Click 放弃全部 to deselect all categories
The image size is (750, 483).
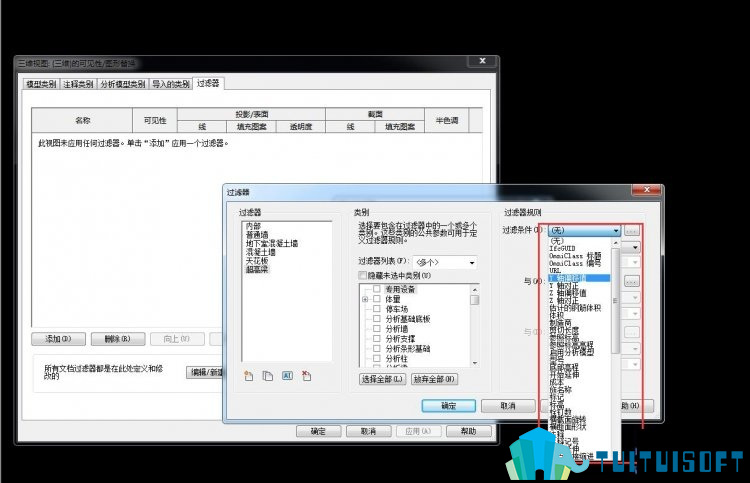pyautogui.click(x=434, y=379)
